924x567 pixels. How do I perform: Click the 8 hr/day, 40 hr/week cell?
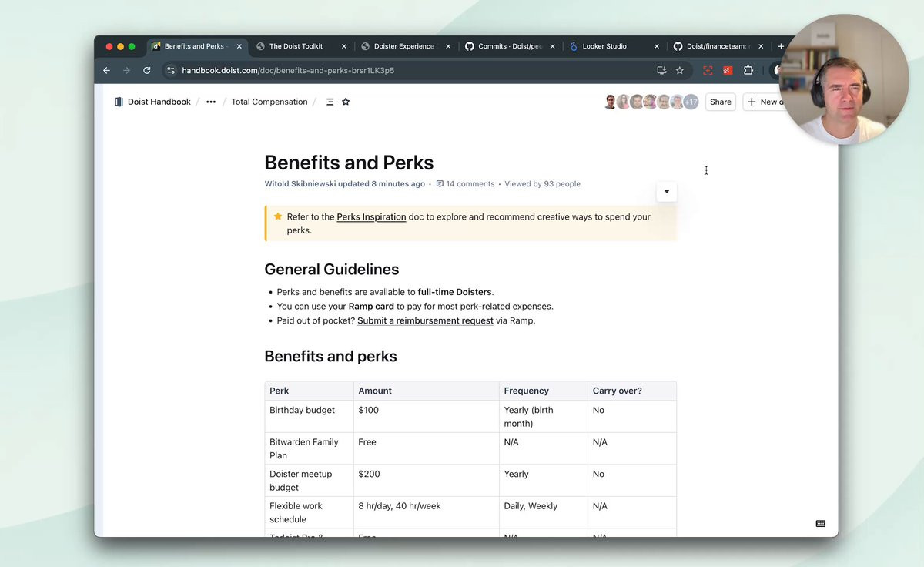click(427, 512)
